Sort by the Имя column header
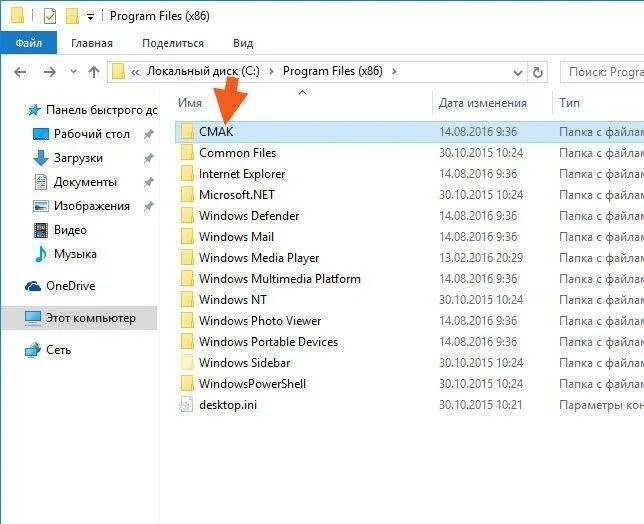This screenshot has height=524, width=644. (190, 103)
